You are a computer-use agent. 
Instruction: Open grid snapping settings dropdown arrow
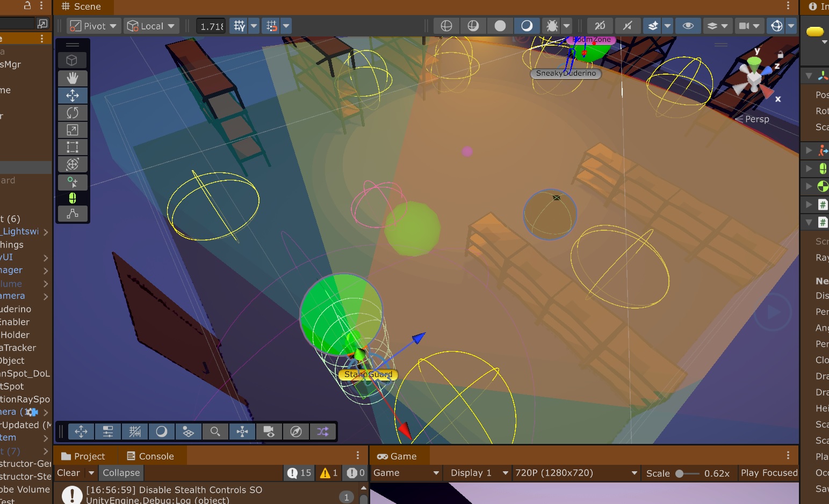point(254,26)
